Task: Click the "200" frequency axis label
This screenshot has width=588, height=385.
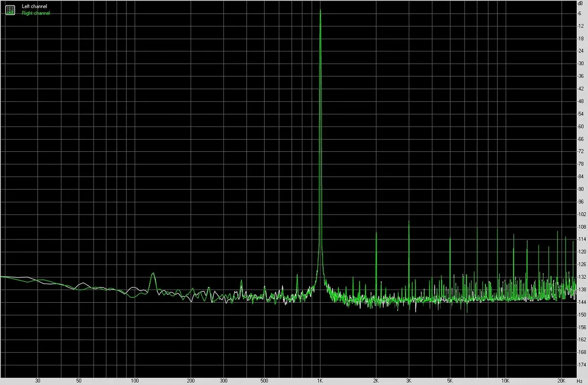Action: click(x=191, y=381)
